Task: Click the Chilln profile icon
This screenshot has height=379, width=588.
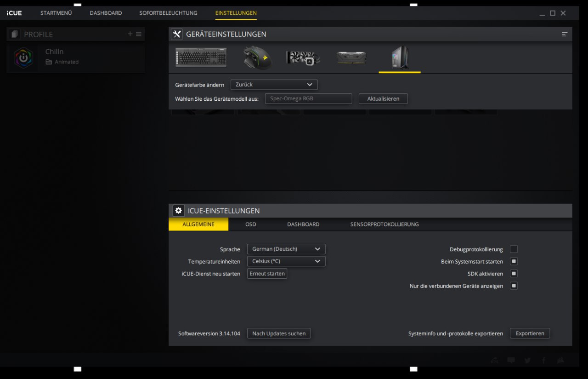Action: pos(23,58)
